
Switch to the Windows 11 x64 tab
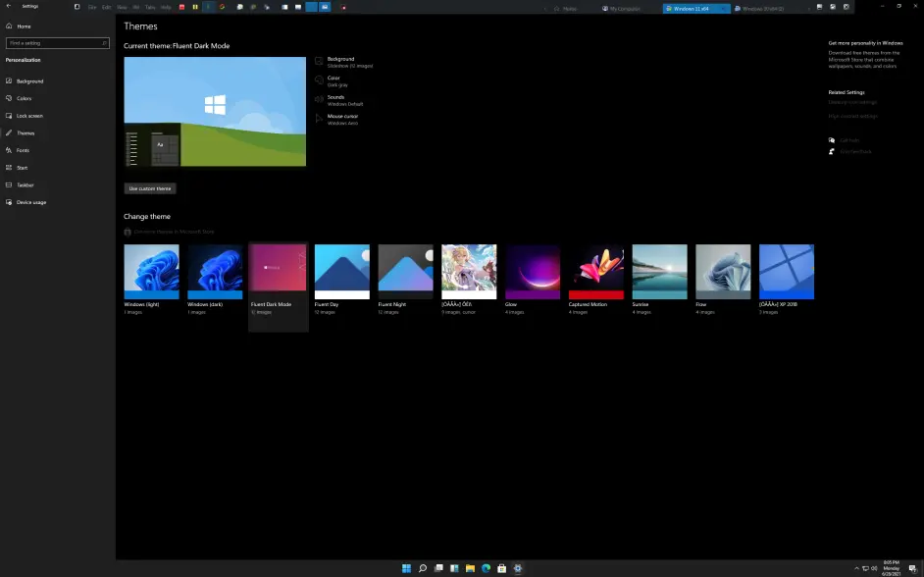pyautogui.click(x=696, y=9)
